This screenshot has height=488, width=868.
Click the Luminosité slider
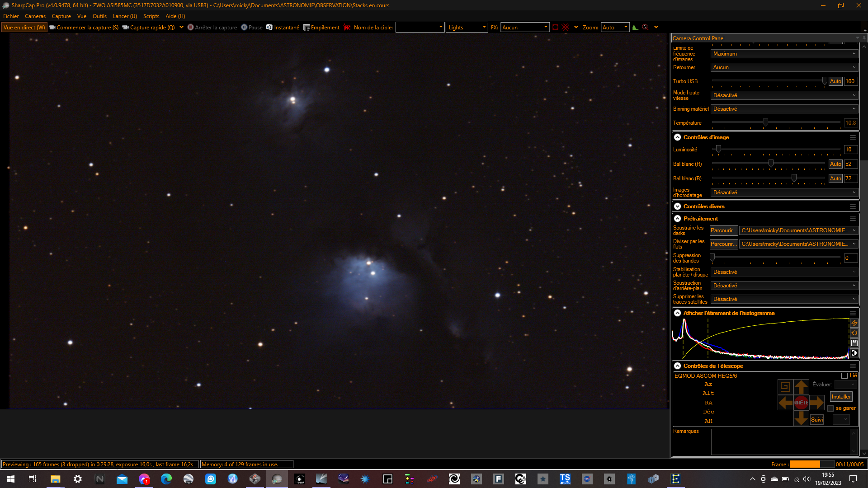point(776,150)
